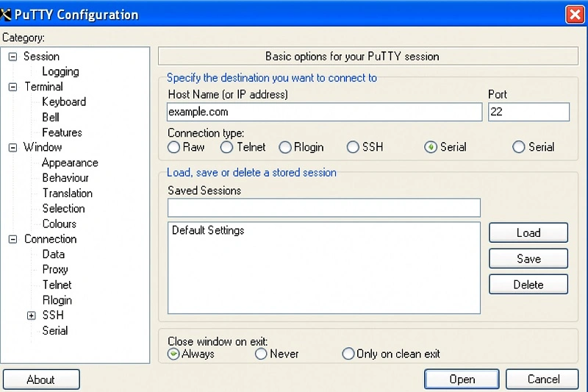Click the PuTTY icon in title bar
The image size is (588, 392).
coord(6,15)
